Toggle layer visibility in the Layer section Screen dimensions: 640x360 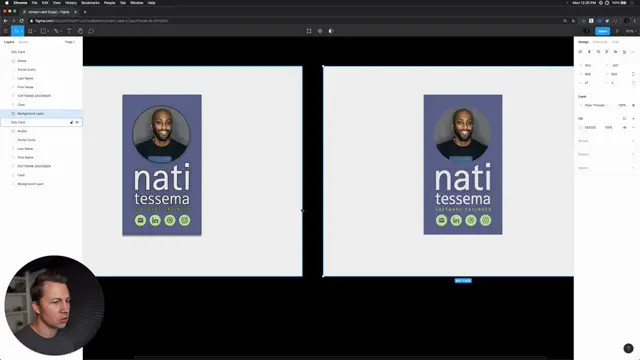coord(633,105)
